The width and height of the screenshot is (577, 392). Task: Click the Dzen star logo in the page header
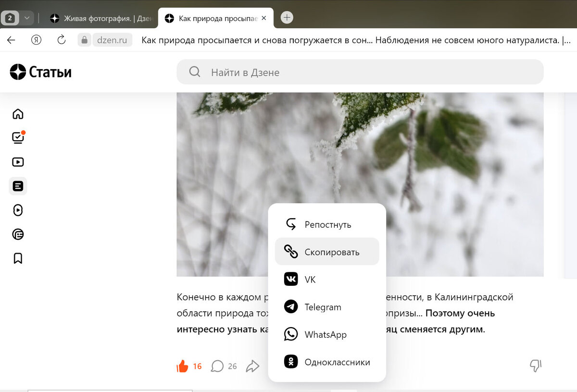click(x=18, y=72)
